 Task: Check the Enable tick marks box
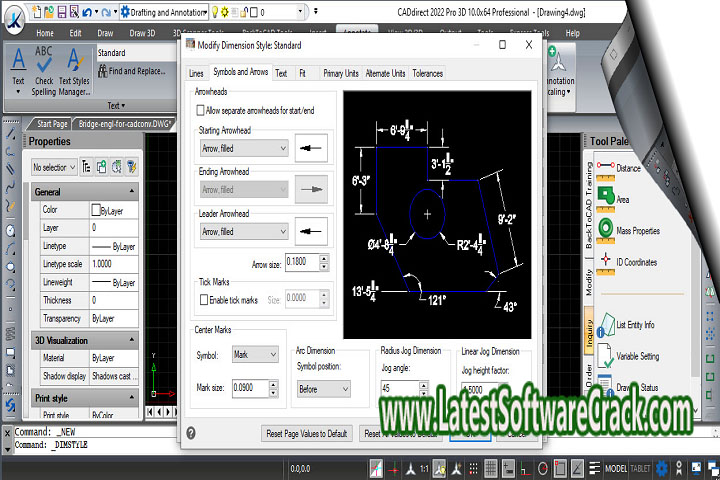[x=201, y=299]
